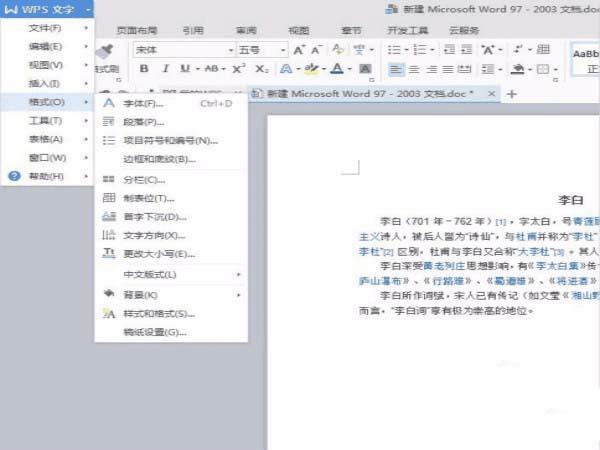This screenshot has width=600, height=450.
Task: Click the phonetic guide icon
Action: [359, 49]
